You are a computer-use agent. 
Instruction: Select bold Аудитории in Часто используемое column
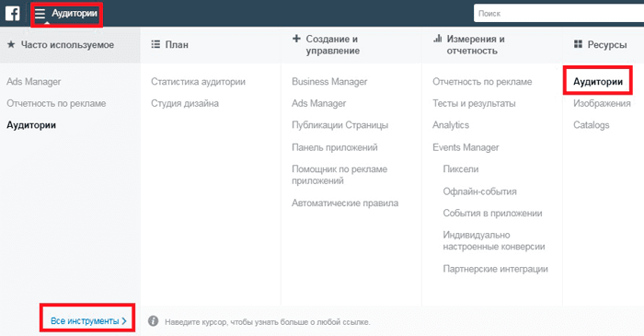[31, 125]
